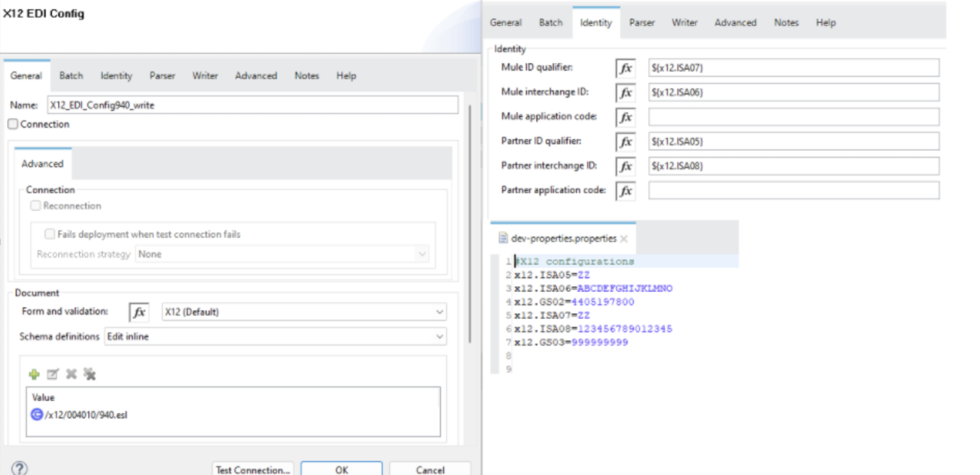Click the x12.GS02=4405197800 line
This screenshot has width=980, height=475.
tap(574, 302)
